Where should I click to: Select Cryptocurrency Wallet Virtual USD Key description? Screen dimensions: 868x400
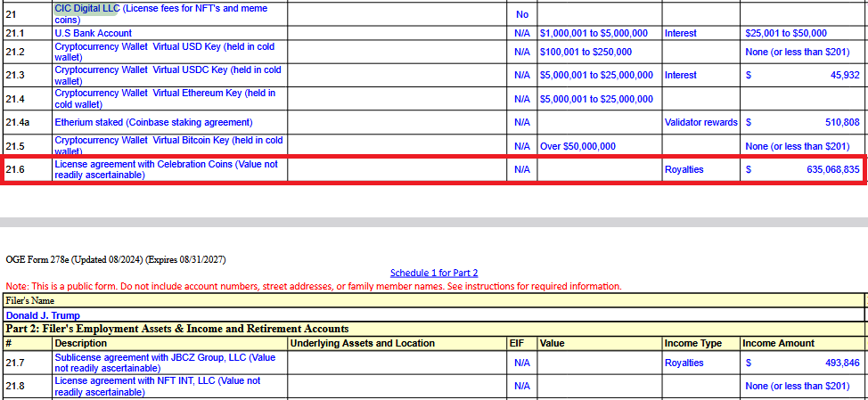pos(165,52)
